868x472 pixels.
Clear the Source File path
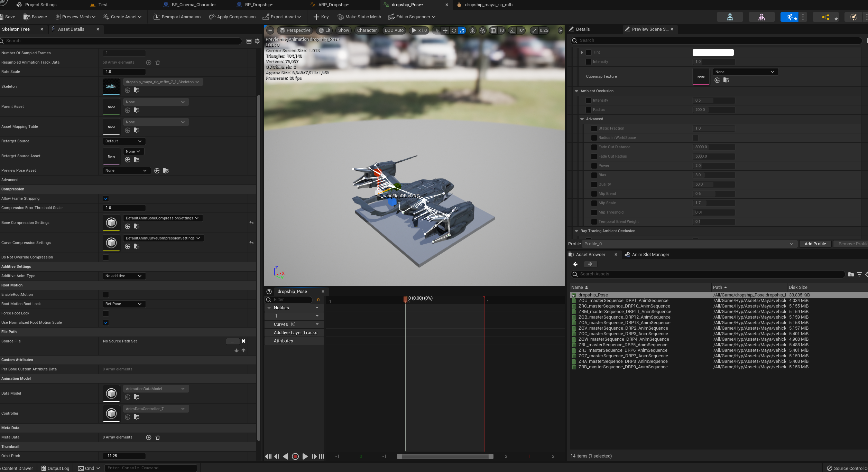click(x=243, y=341)
